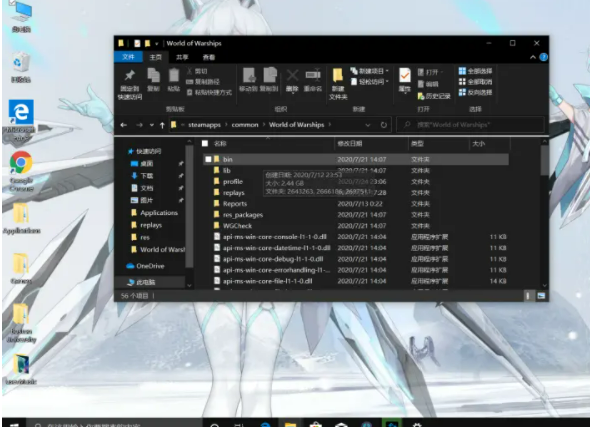The width and height of the screenshot is (590, 427).
Task: Go up one folder level arrow
Action: pos(162,125)
